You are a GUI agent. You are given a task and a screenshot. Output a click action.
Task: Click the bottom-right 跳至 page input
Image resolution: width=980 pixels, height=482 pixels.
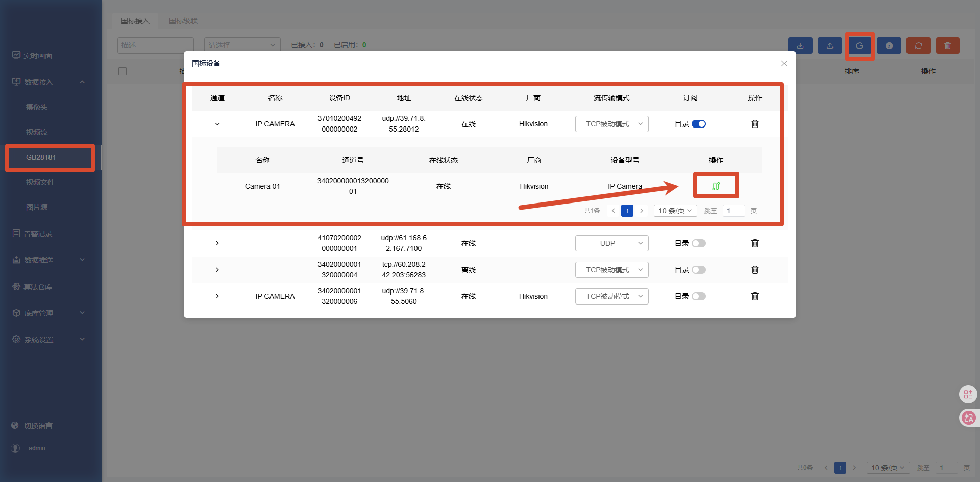click(x=947, y=468)
